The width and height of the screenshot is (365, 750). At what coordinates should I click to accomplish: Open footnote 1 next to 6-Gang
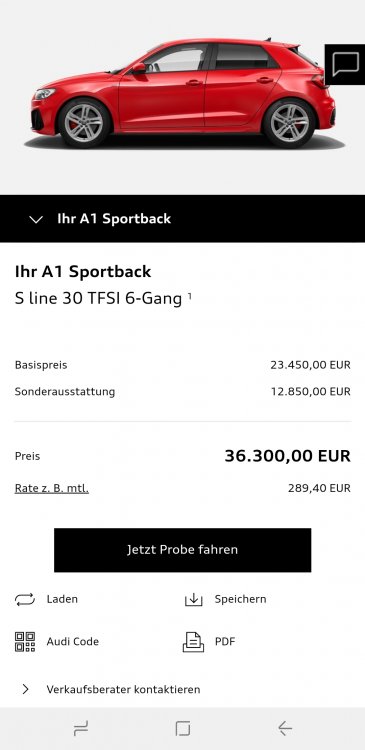(x=189, y=297)
